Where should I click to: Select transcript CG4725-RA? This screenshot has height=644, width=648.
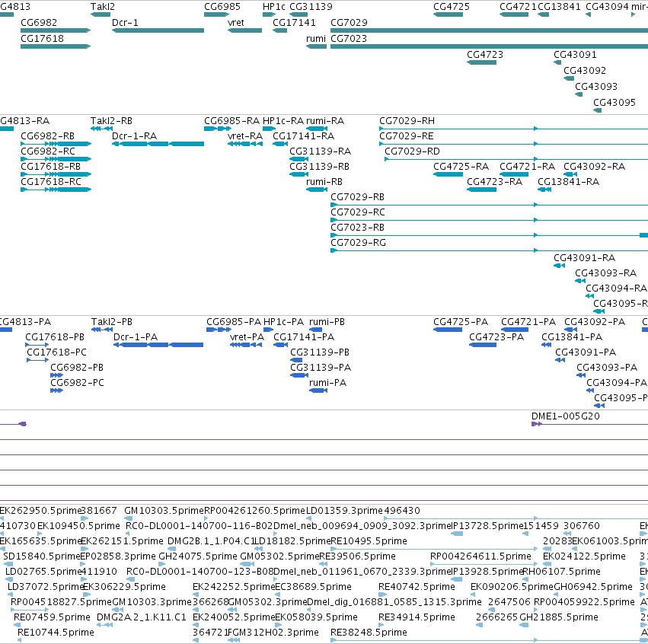pos(448,174)
